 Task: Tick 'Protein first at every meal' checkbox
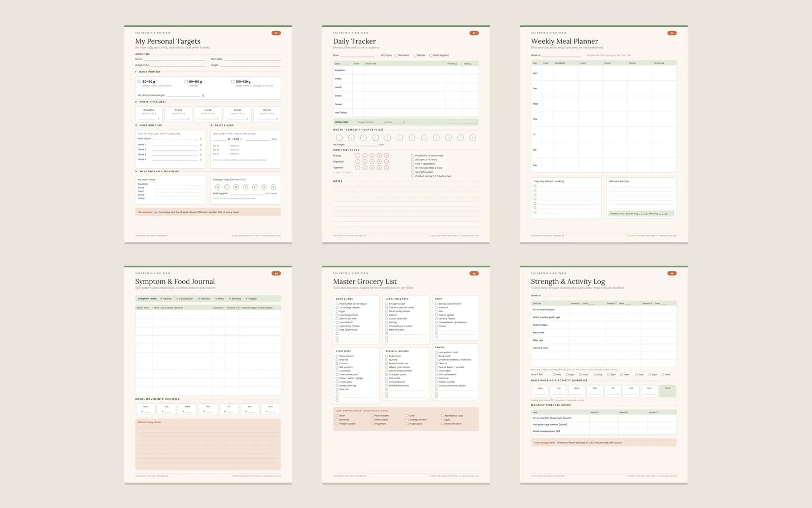(x=413, y=155)
